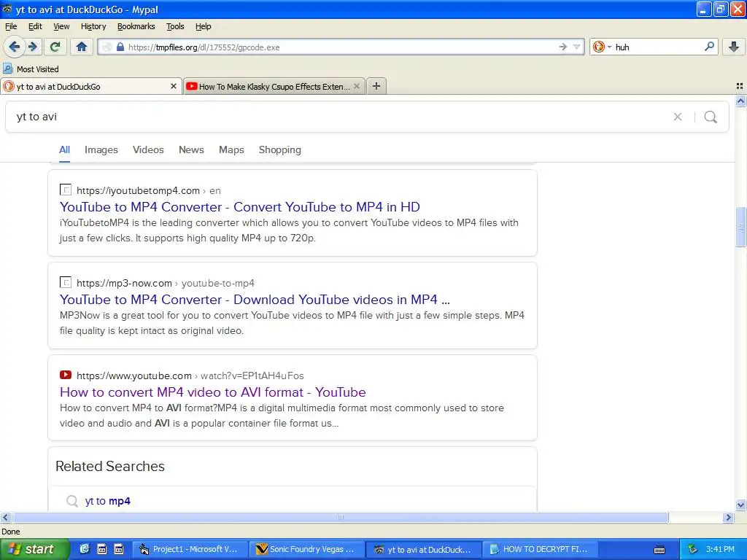747x560 pixels.
Task: Click the iyoutubetomp4.com URL
Action: [x=138, y=190]
